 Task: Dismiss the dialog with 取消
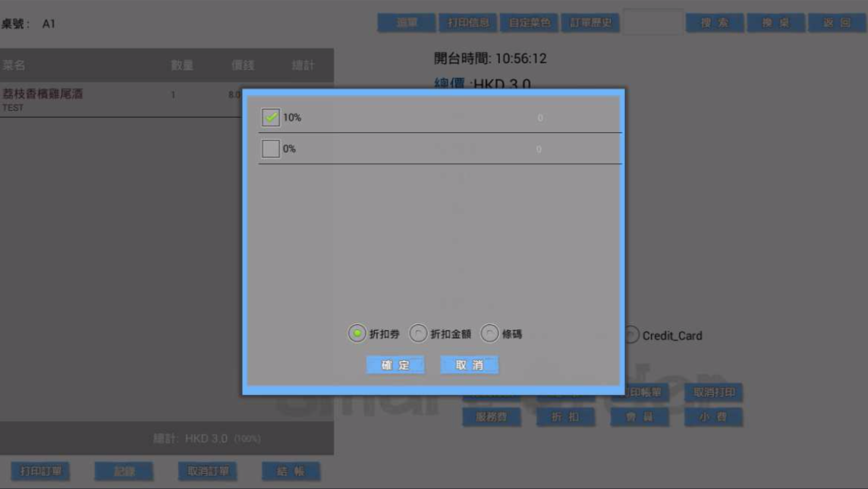click(x=470, y=364)
